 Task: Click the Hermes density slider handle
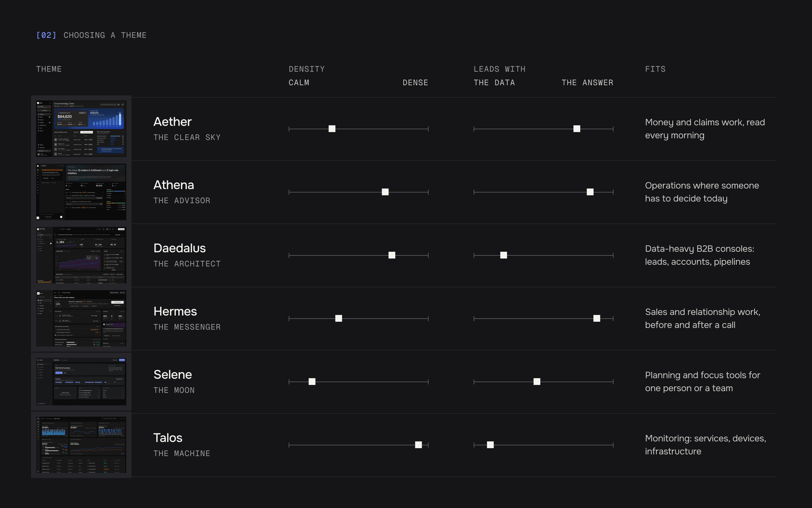[x=339, y=318]
